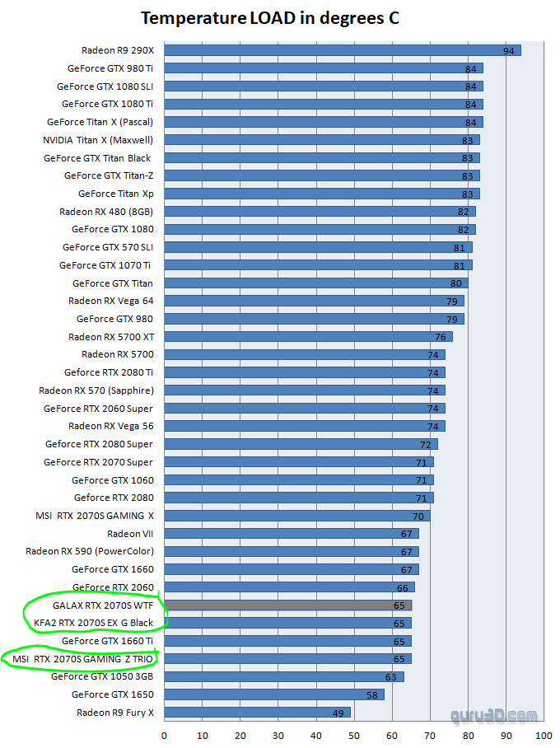Select the 'GeForce Titan X (Pascal)' label
The image size is (560, 748).
click(100, 122)
